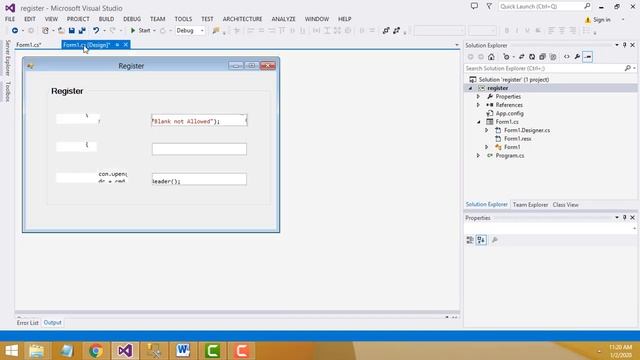Collapse the register project node
The image size is (640, 360).
pos(471,88)
